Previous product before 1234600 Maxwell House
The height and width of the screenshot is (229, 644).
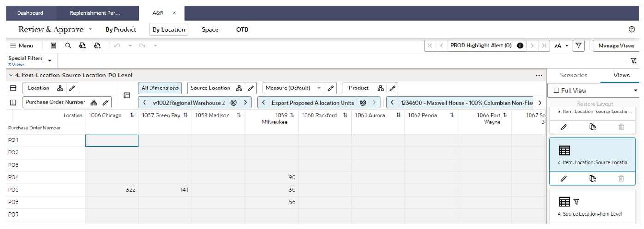392,103
